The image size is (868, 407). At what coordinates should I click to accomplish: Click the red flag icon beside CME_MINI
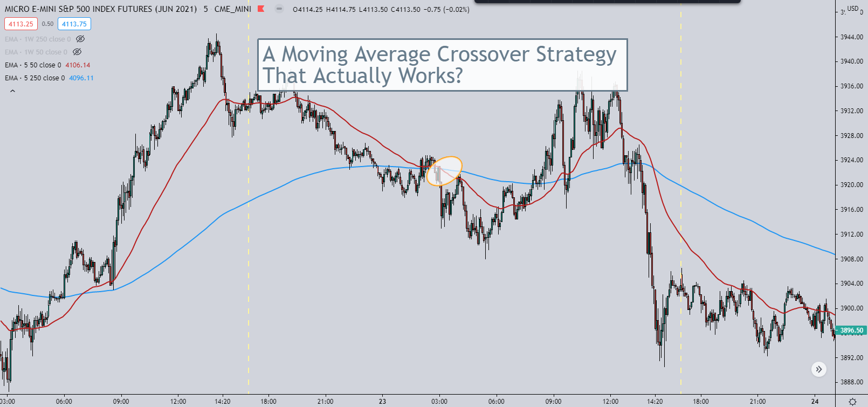click(x=261, y=9)
